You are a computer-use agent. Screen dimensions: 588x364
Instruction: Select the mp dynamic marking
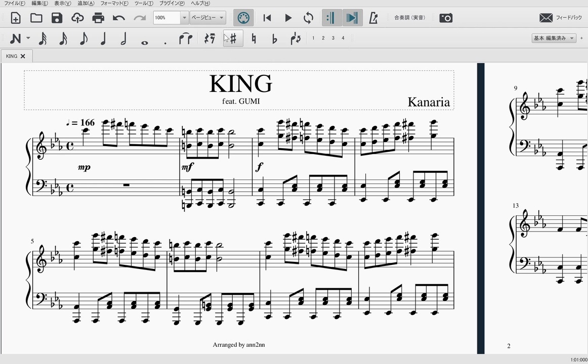(84, 167)
